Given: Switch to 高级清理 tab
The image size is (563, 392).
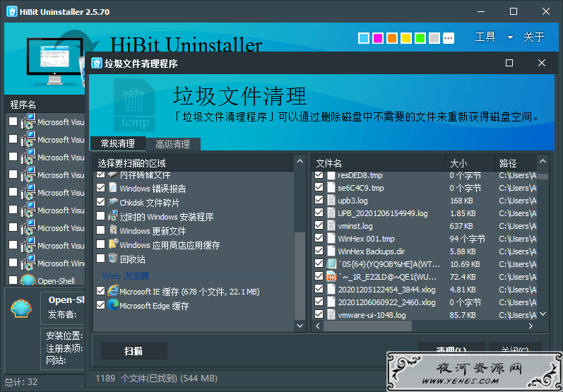Looking at the screenshot, I should pos(172,144).
